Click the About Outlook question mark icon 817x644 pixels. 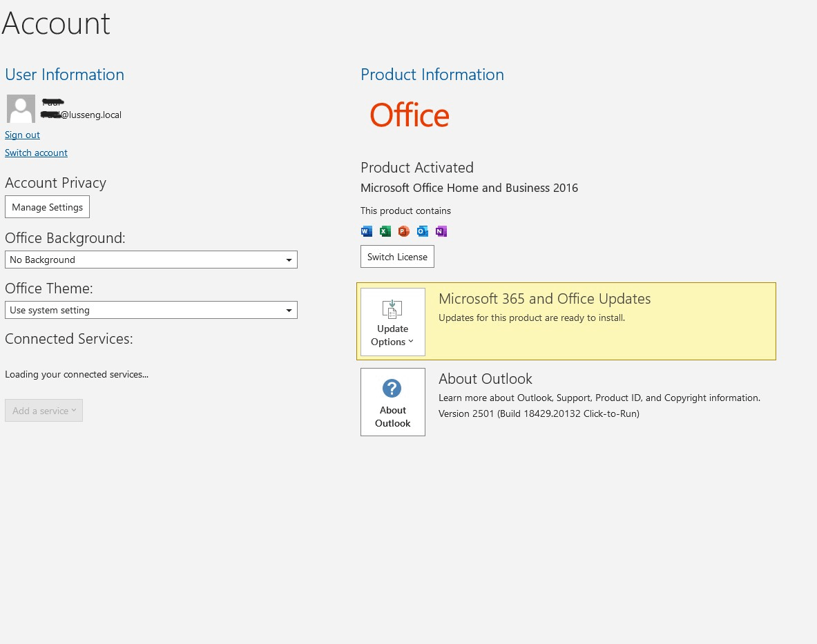(392, 389)
